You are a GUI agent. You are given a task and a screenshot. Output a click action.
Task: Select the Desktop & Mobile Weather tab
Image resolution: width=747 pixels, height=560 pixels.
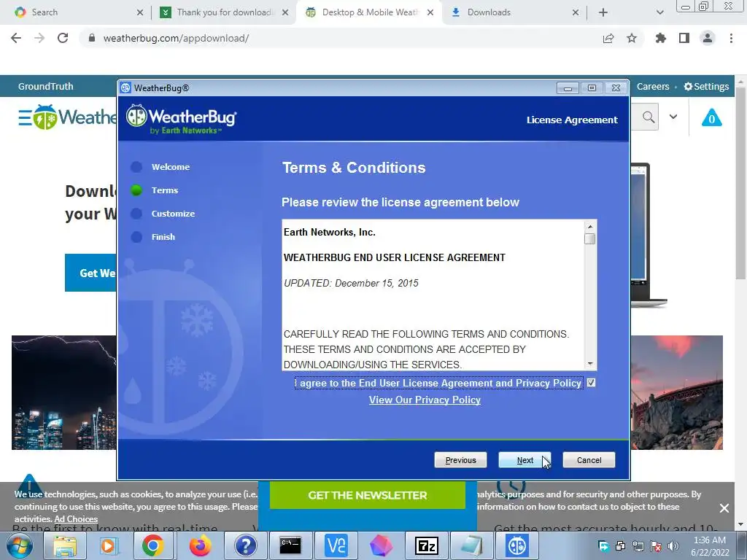369,12
